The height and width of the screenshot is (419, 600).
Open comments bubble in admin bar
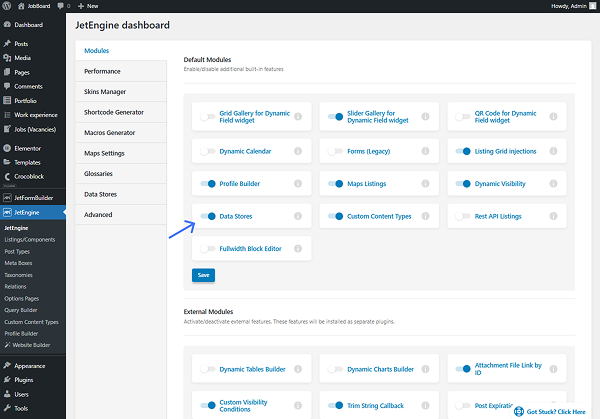(x=64, y=6)
